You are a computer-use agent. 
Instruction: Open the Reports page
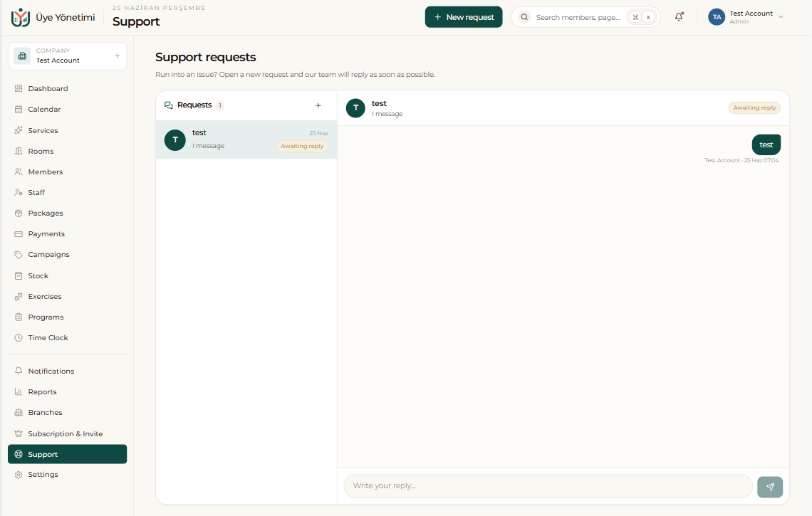click(68, 391)
